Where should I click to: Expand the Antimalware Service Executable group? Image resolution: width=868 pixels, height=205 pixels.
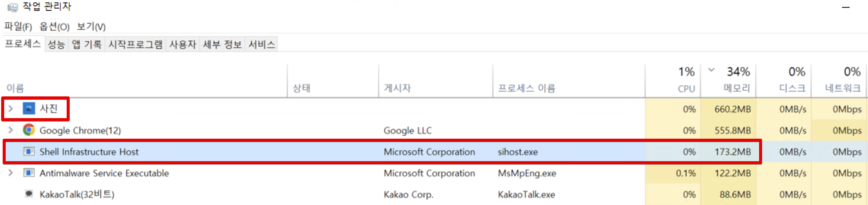[11, 173]
